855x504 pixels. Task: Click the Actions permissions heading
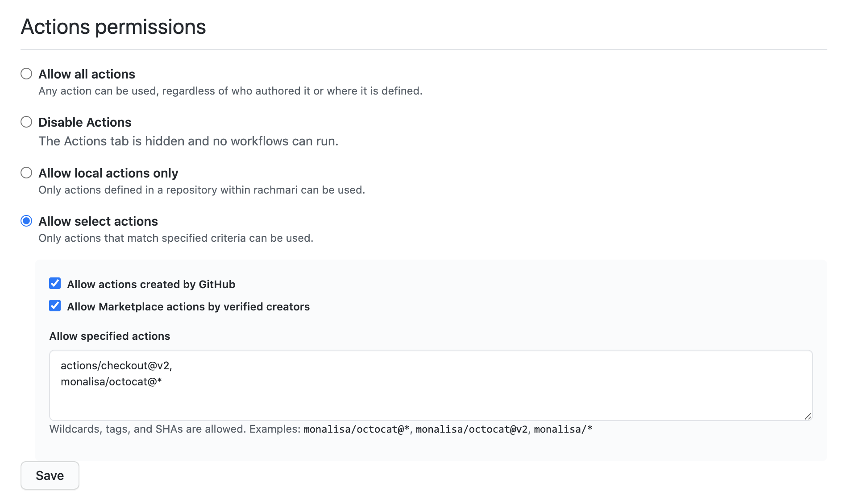click(113, 27)
